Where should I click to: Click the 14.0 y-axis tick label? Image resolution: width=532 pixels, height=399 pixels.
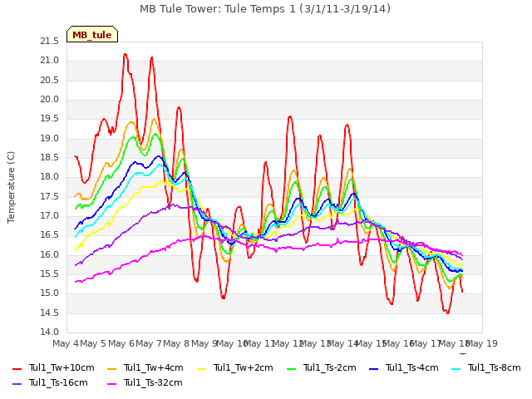pos(50,332)
